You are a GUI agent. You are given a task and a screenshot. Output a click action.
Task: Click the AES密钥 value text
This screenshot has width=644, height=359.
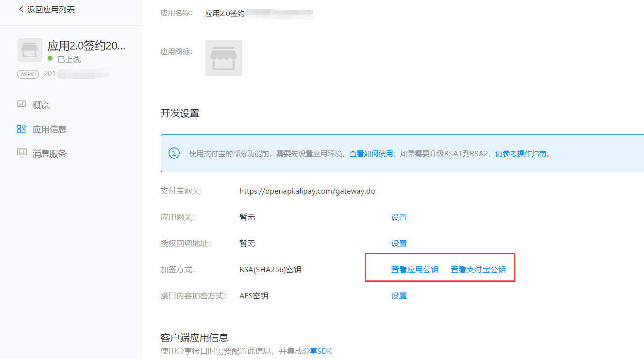click(x=254, y=296)
